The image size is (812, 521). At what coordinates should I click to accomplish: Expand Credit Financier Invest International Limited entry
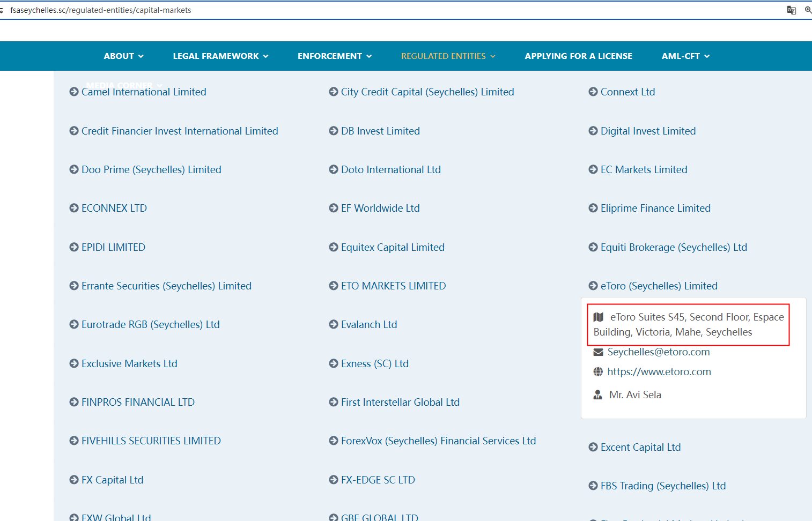[x=180, y=131]
